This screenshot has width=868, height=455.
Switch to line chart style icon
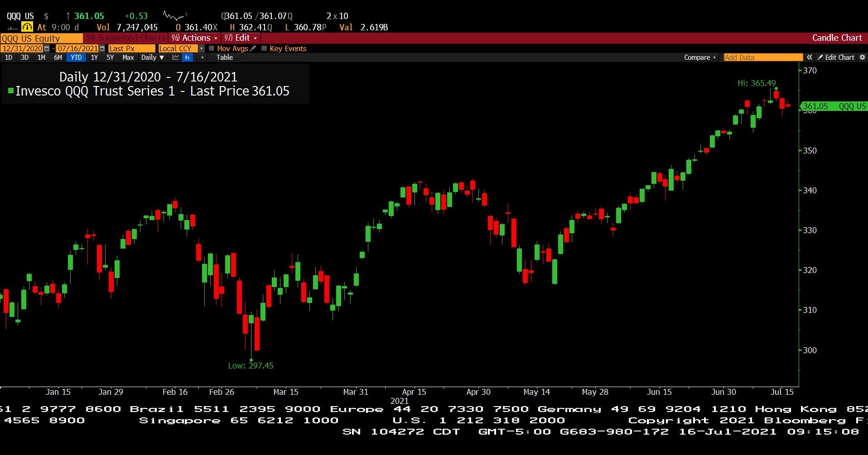pos(175,57)
